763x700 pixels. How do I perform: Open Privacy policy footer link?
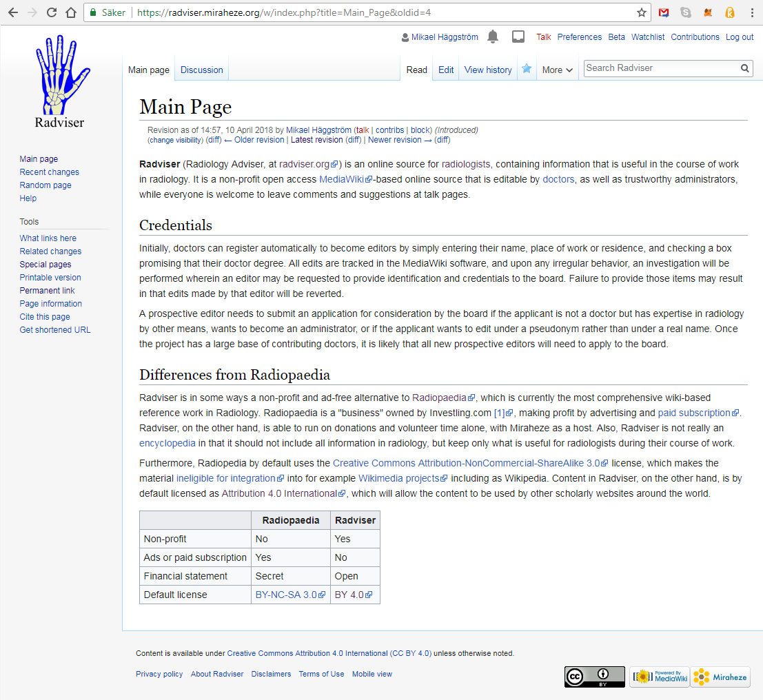(x=159, y=675)
